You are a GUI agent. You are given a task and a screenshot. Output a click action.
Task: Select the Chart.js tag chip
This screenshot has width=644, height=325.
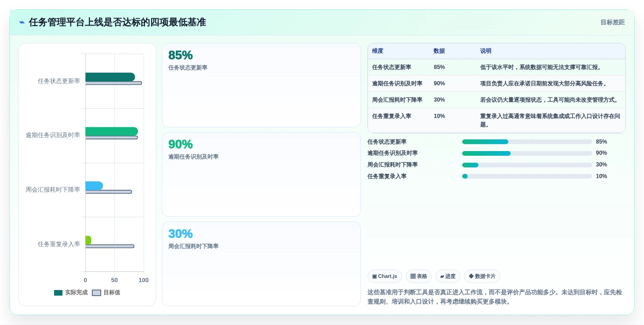(x=385, y=277)
